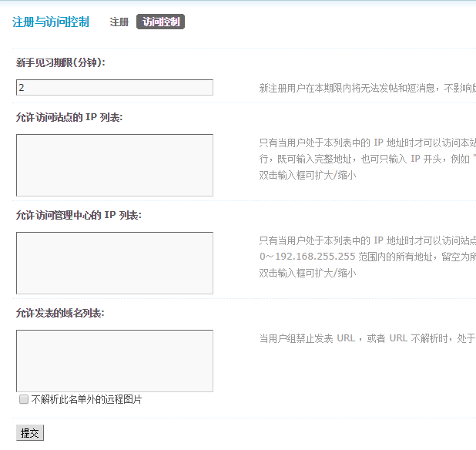This screenshot has width=476, height=450.
Task: Click the help text starting 新注册用户在本期限内
Action: pyautogui.click(x=367, y=88)
